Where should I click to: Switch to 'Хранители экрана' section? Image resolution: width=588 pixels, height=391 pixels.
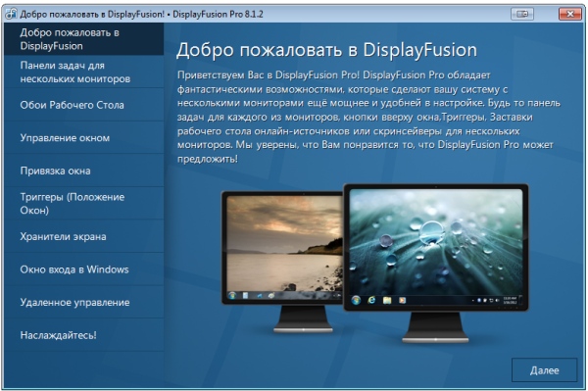pyautogui.click(x=84, y=236)
